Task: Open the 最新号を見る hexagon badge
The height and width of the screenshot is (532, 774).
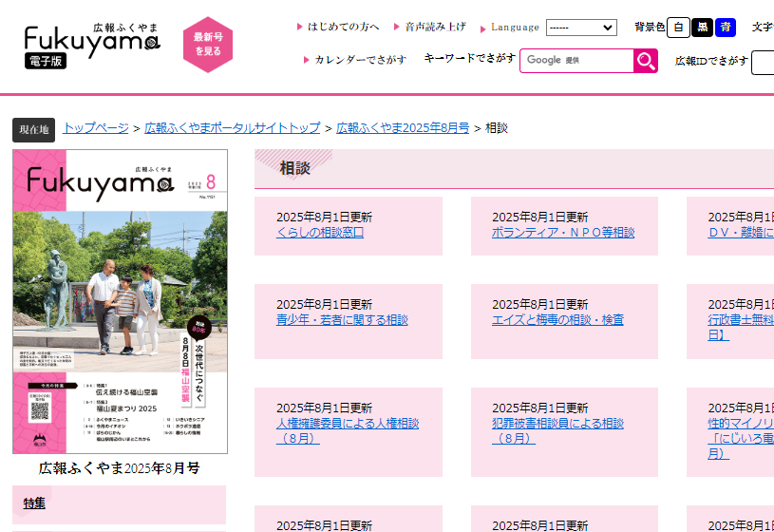Action: click(208, 45)
